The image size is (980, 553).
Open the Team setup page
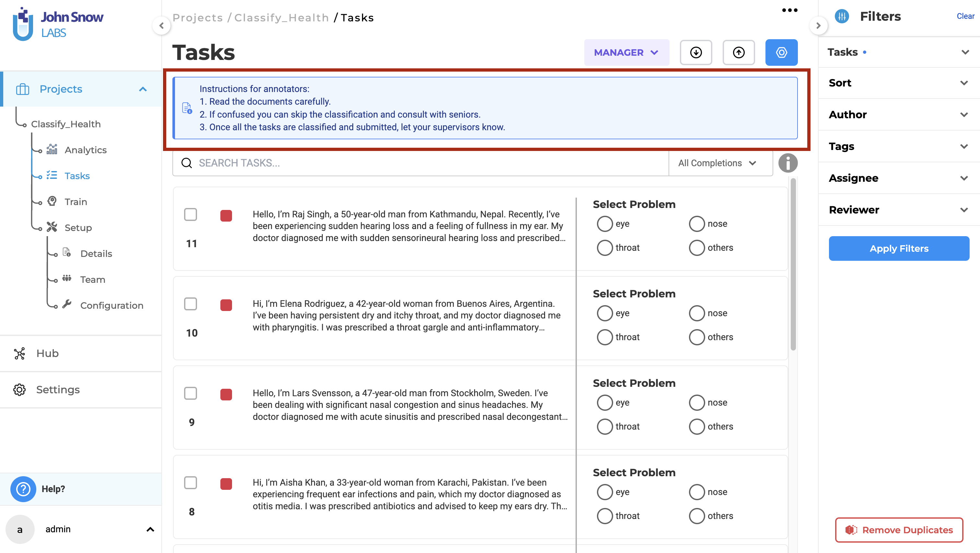point(92,280)
